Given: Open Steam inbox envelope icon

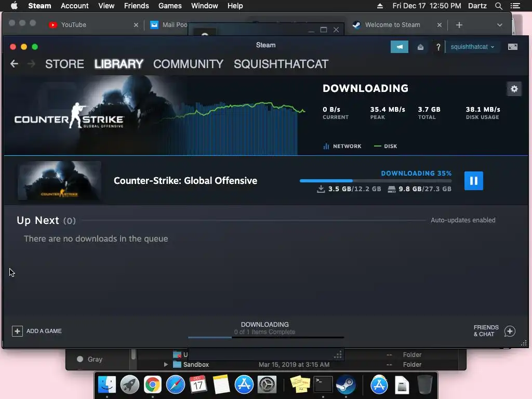Looking at the screenshot, I should (x=420, y=47).
